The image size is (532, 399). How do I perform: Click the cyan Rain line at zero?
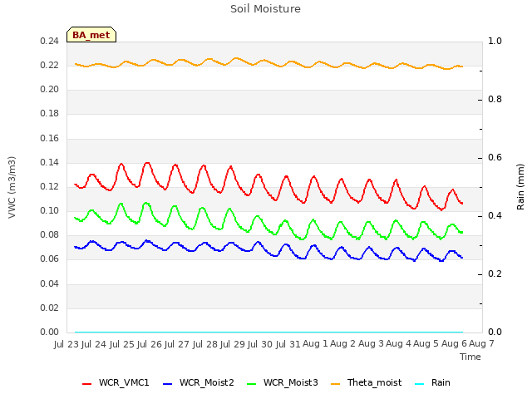point(268,332)
